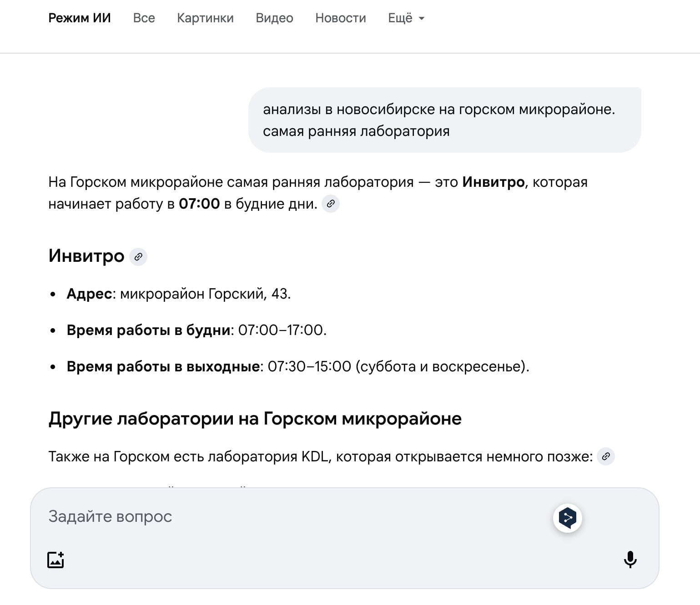Viewport: 700px width, 605px height.
Task: Click the address text микрорайон Горский, 43
Action: click(x=205, y=294)
